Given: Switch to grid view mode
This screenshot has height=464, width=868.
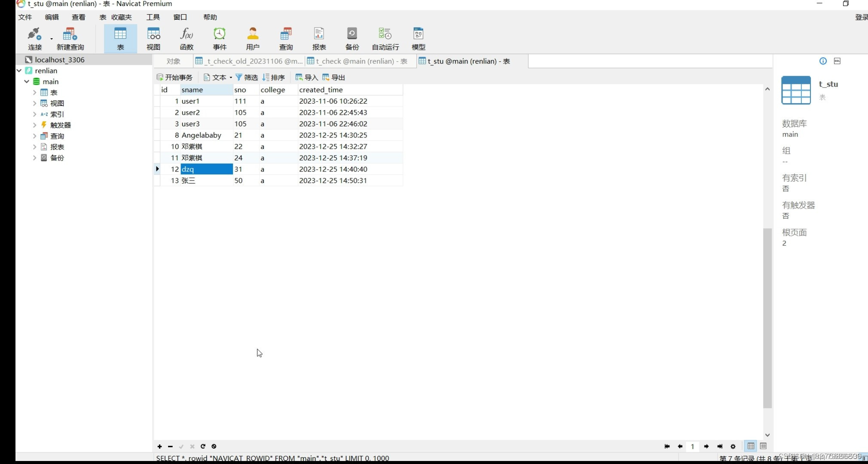Looking at the screenshot, I should point(751,446).
